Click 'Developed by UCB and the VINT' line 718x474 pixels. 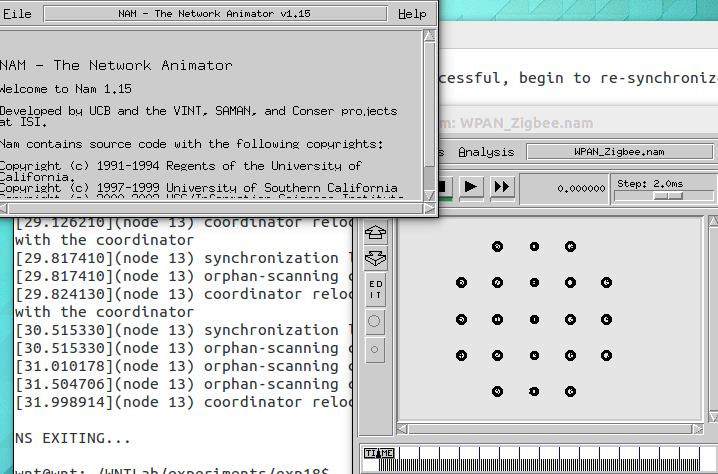tap(199, 111)
